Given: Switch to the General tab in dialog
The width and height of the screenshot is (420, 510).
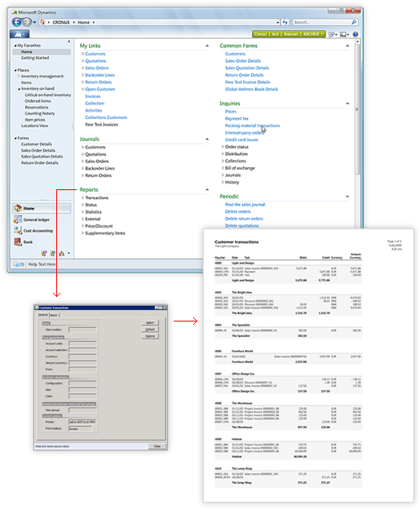Looking at the screenshot, I should 43,315.
